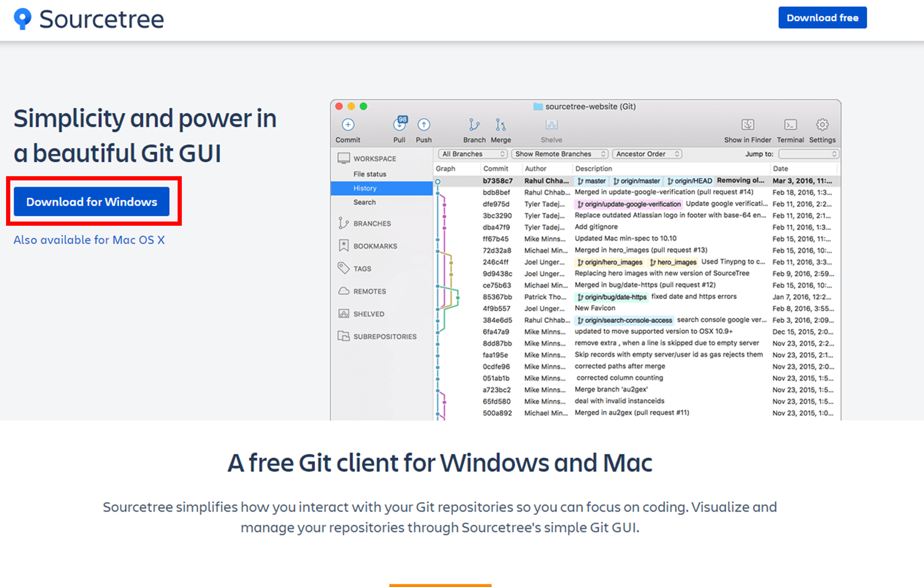Open the Settings gear icon
Image resolution: width=924 pixels, height=587 pixels.
coord(822,125)
